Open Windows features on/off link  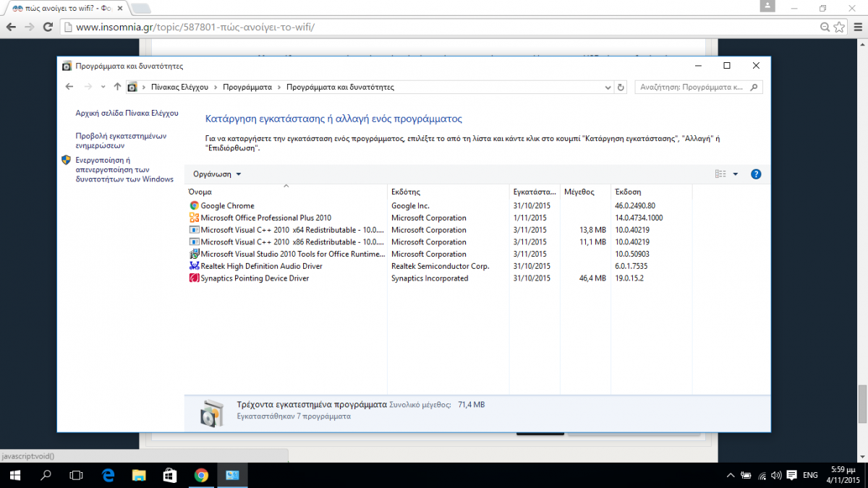coord(124,170)
